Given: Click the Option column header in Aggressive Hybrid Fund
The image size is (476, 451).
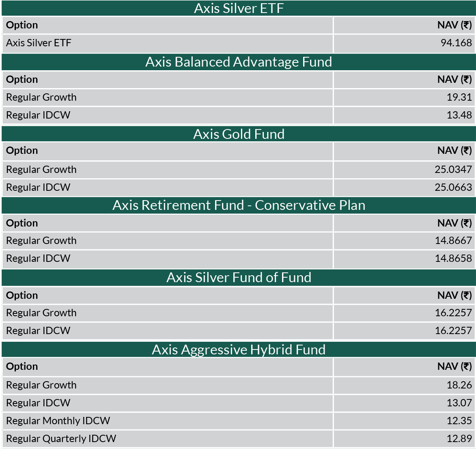Looking at the screenshot, I should [22, 367].
